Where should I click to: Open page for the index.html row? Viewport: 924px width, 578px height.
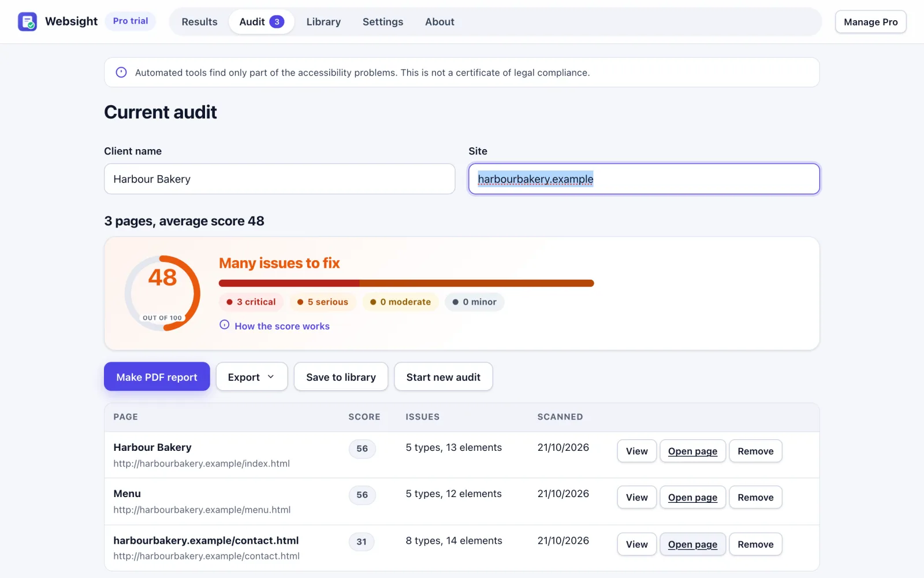pos(693,451)
